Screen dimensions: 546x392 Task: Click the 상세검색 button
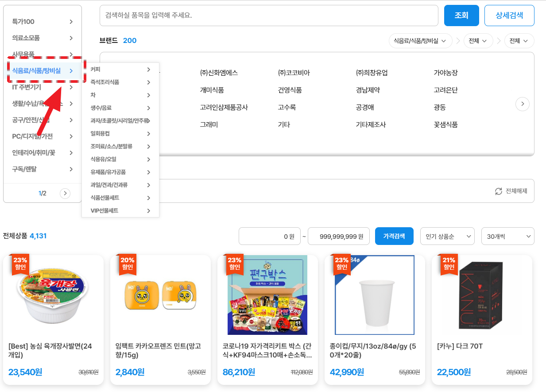coord(509,16)
